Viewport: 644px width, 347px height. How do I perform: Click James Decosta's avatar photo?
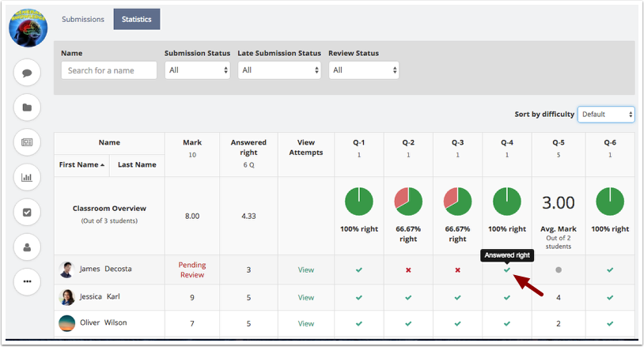66,270
